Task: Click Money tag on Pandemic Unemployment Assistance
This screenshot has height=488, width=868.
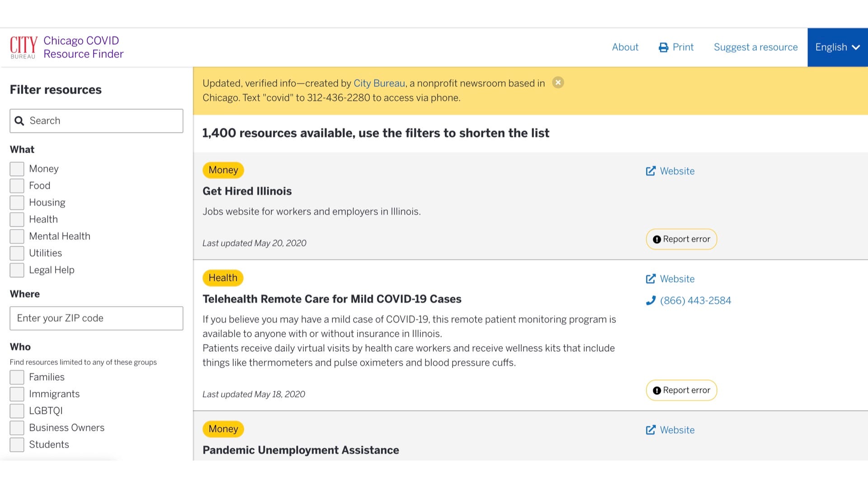Action: point(223,429)
